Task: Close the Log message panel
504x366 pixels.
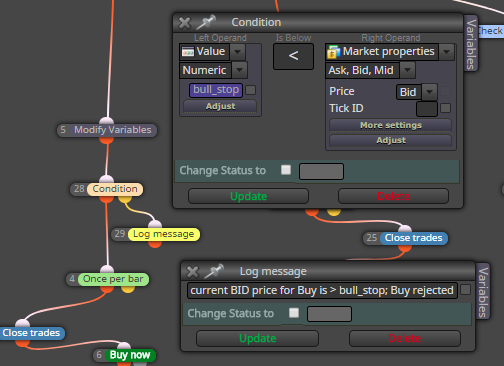Action: click(x=193, y=272)
